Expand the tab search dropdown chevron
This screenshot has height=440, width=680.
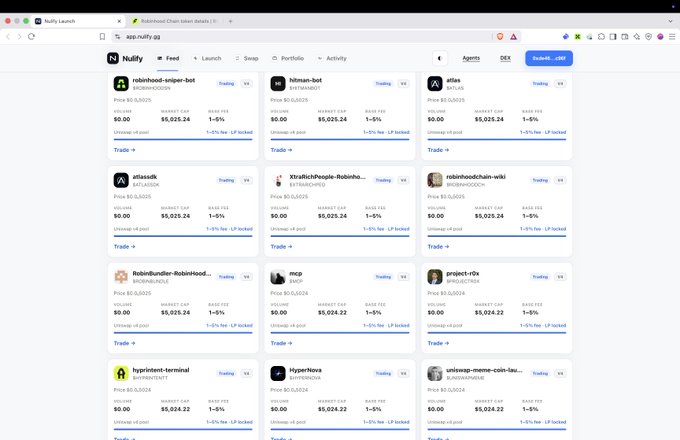pyautogui.click(x=670, y=21)
